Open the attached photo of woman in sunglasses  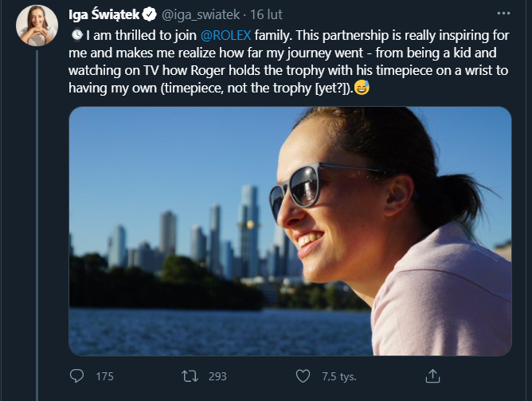coord(290,230)
